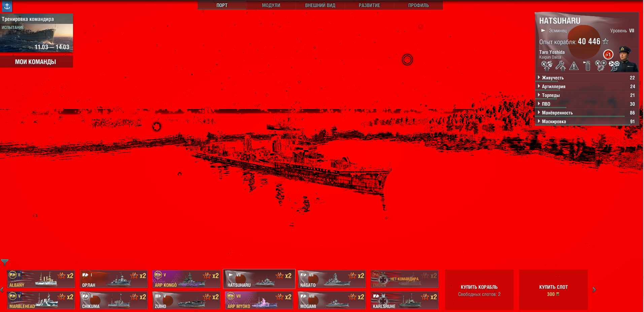Open the ВНЕШНИЙ ВИД tab
This screenshot has height=312, width=644.
(320, 5)
